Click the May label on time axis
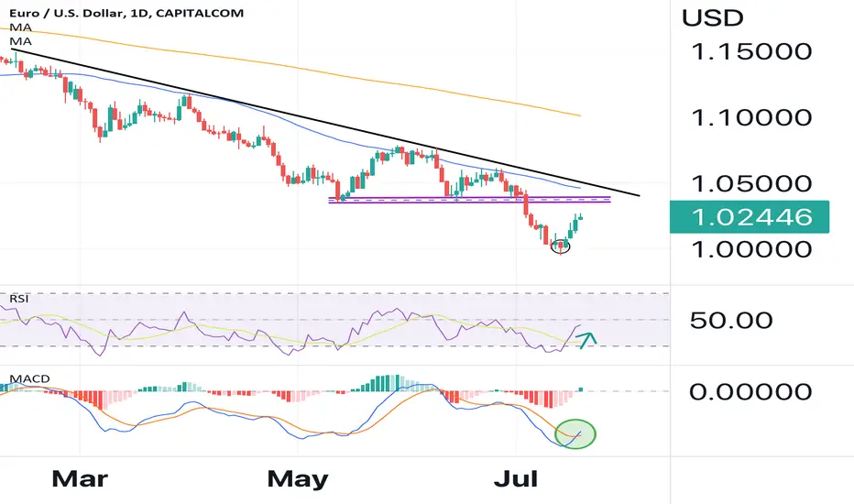 tap(298, 479)
